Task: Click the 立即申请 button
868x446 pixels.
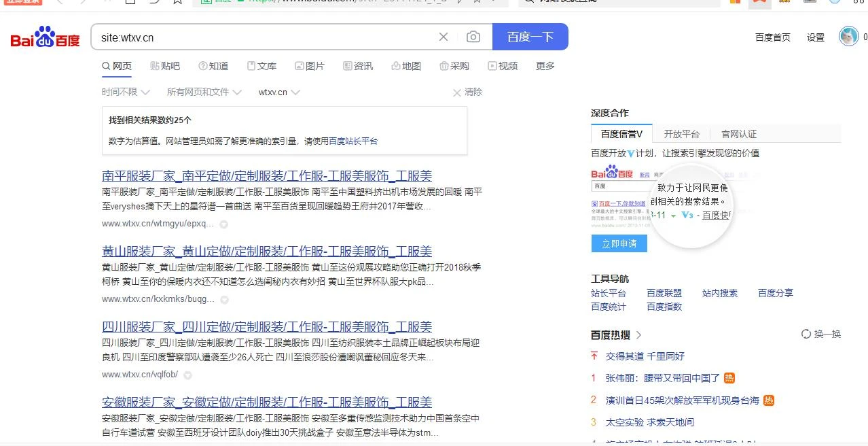Action: 619,243
